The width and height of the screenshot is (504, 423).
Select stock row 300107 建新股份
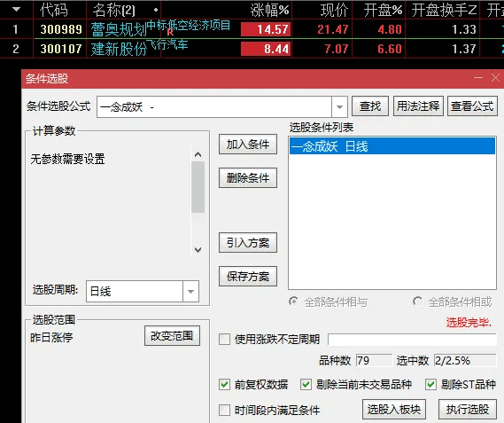pos(252,49)
